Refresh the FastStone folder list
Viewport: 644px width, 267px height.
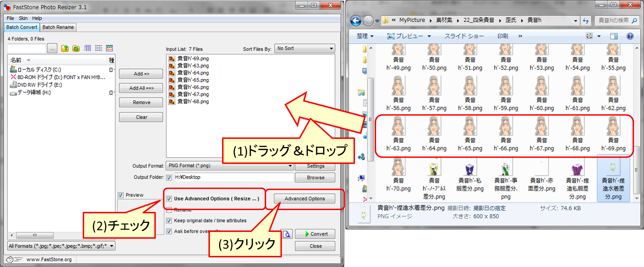tap(76, 48)
